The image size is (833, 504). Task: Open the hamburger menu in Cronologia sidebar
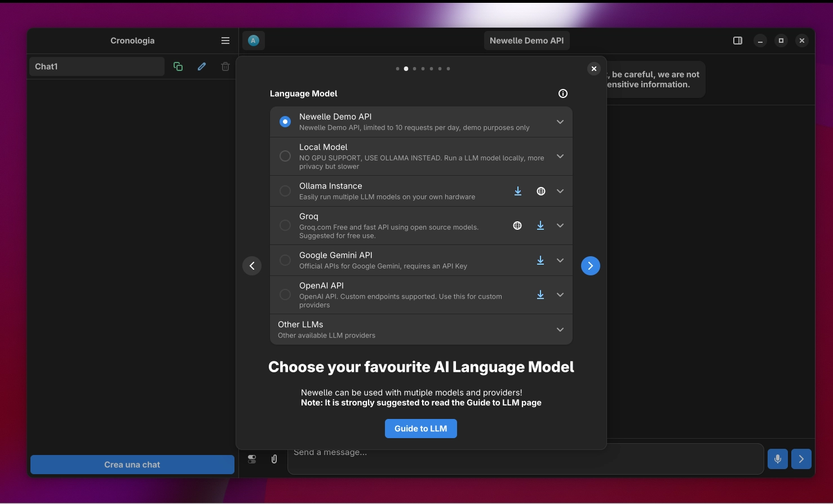point(225,41)
